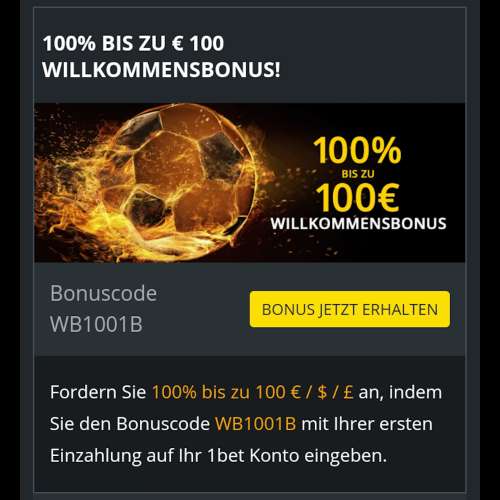Screen dimensions: 500x500
Task: Click the BONUS JETZT ERHALTEN button
Action: [x=350, y=309]
